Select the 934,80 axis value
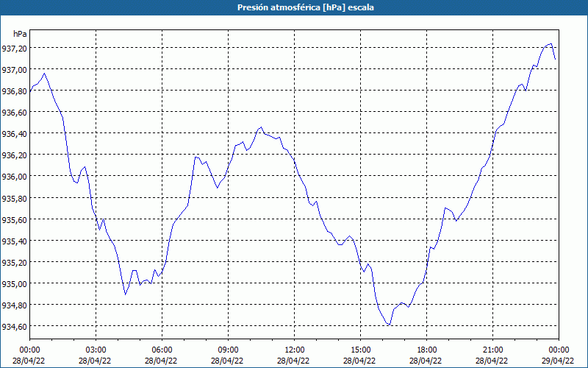The width and height of the screenshot is (588, 368). pos(14,305)
